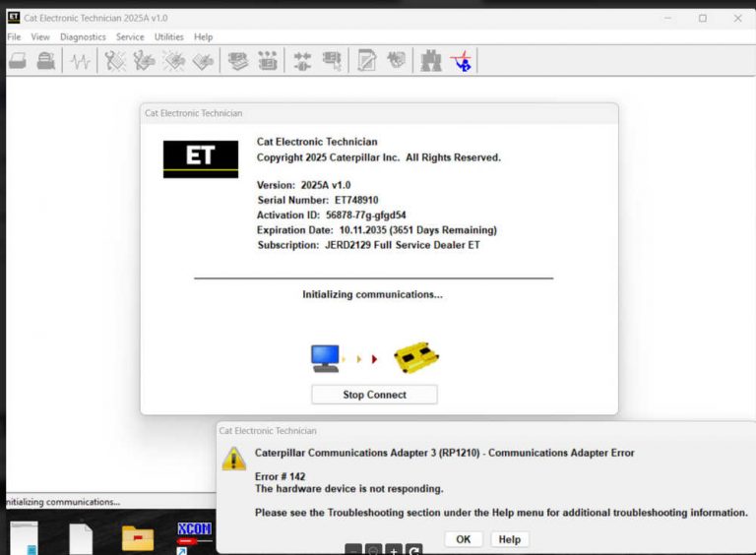Open Active Diagnostic Codes toolbar icon

pos(115,61)
